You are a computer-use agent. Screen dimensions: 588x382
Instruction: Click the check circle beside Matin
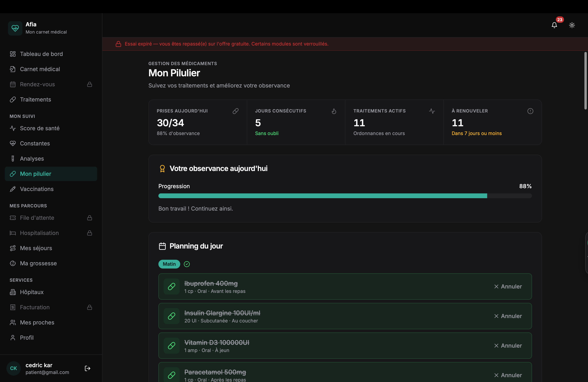187,264
